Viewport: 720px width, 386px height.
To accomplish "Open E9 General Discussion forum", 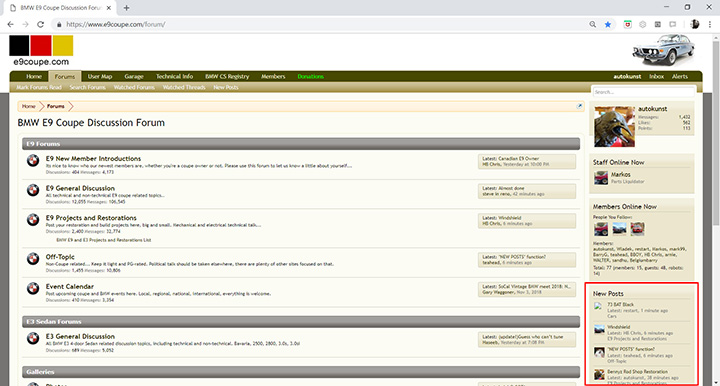I will 80,188.
